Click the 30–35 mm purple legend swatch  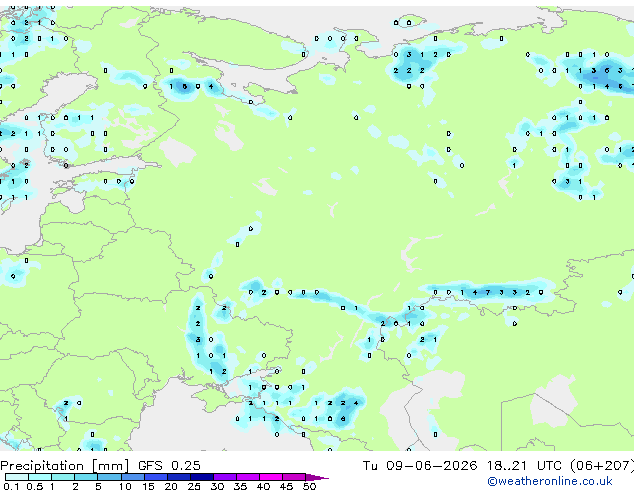pos(225,477)
